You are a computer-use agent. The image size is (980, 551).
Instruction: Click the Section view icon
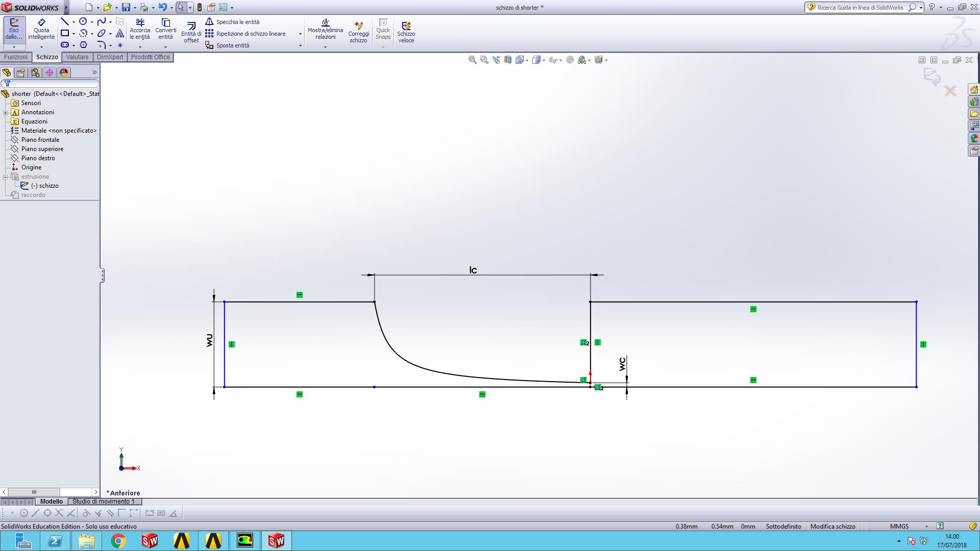pos(508,60)
